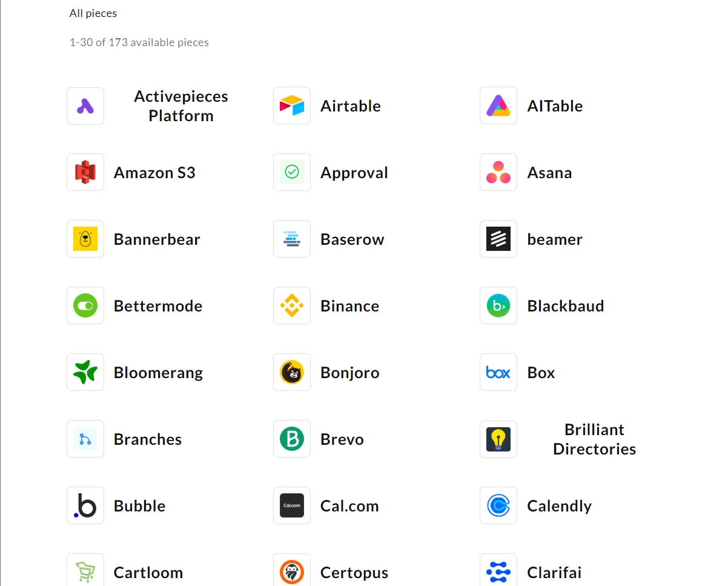The height and width of the screenshot is (586, 728).
Task: Click the Bubble piece title
Action: 140,506
